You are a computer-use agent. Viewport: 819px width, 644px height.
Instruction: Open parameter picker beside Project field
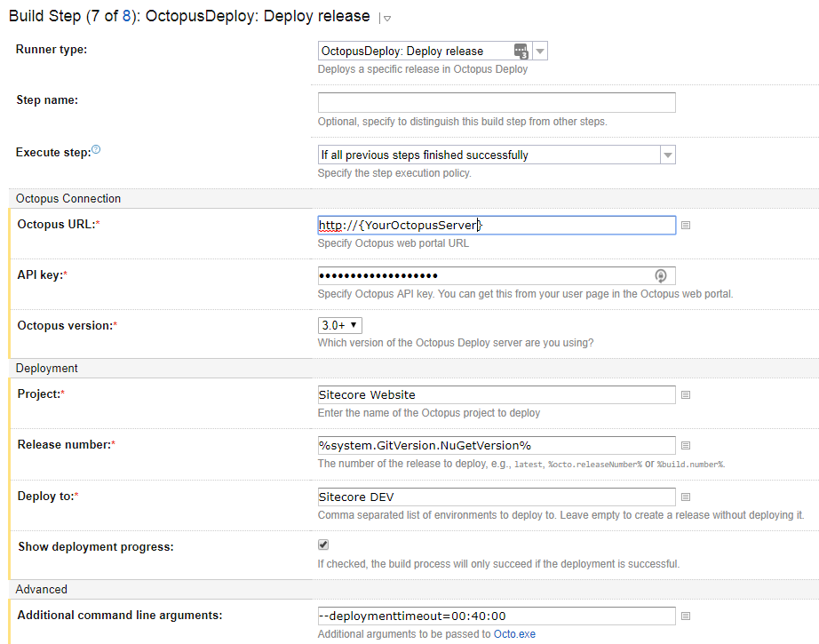tap(686, 395)
